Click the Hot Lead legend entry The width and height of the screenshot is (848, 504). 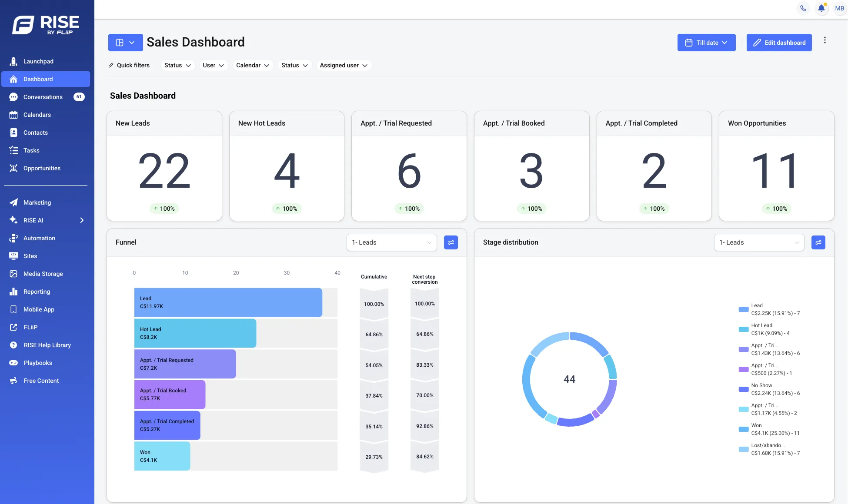765,329
